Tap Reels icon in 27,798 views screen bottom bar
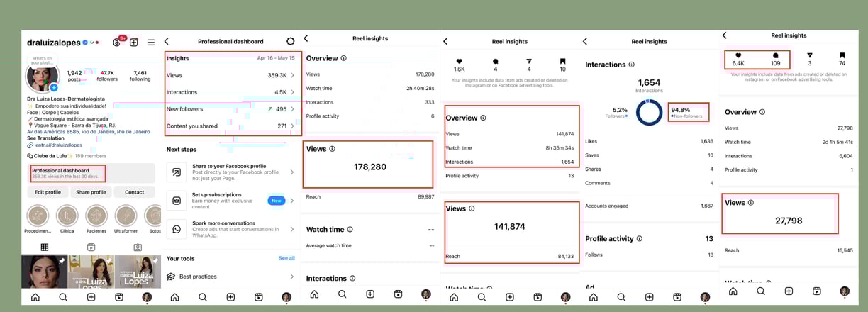 [x=817, y=291]
